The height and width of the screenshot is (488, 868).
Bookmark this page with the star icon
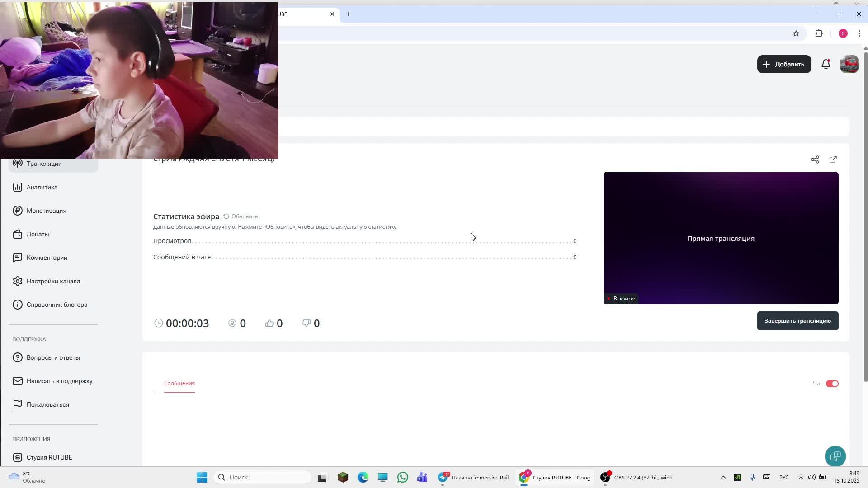click(796, 33)
